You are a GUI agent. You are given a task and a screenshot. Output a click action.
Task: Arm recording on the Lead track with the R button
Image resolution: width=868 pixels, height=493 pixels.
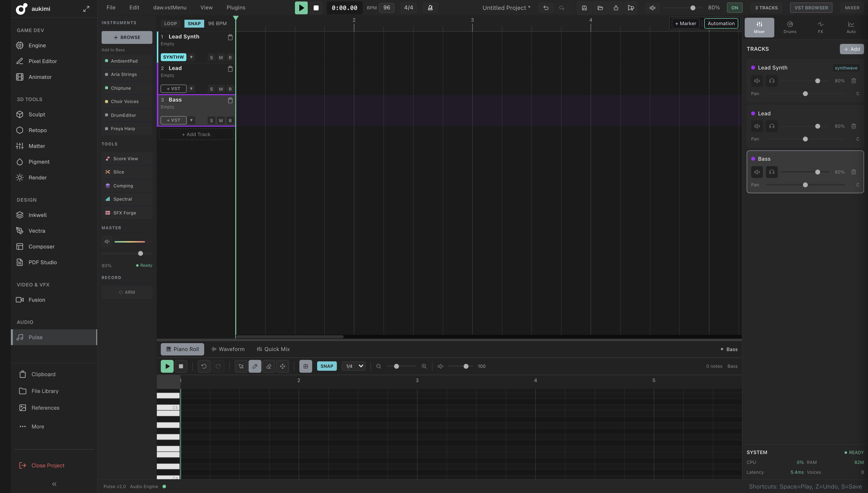pos(230,89)
